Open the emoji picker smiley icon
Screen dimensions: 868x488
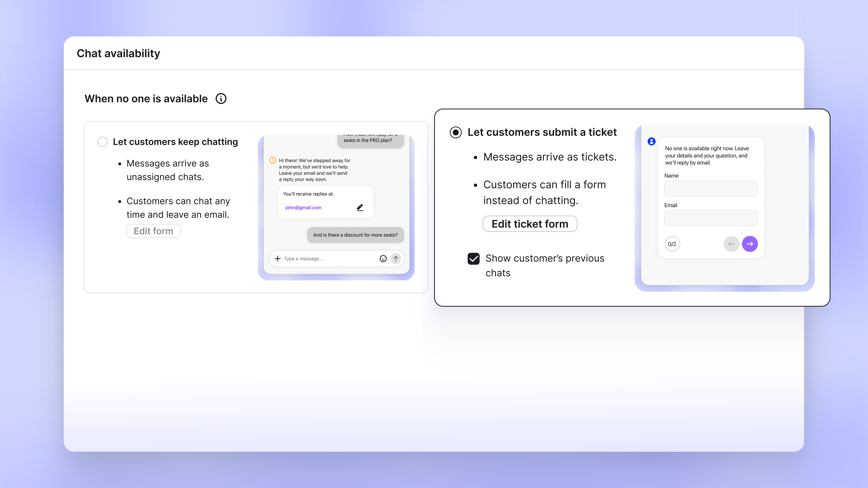pyautogui.click(x=383, y=259)
